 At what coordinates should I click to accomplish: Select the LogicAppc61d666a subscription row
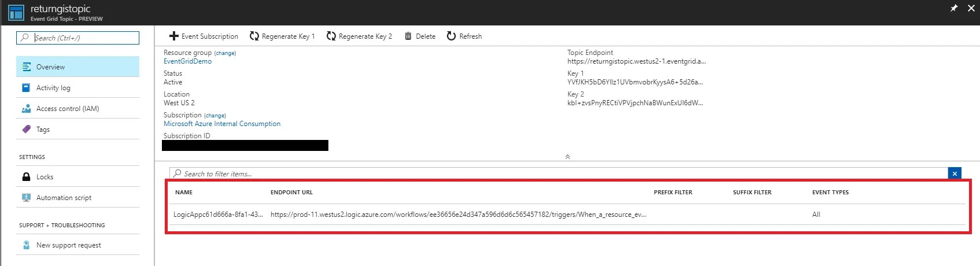[567, 215]
